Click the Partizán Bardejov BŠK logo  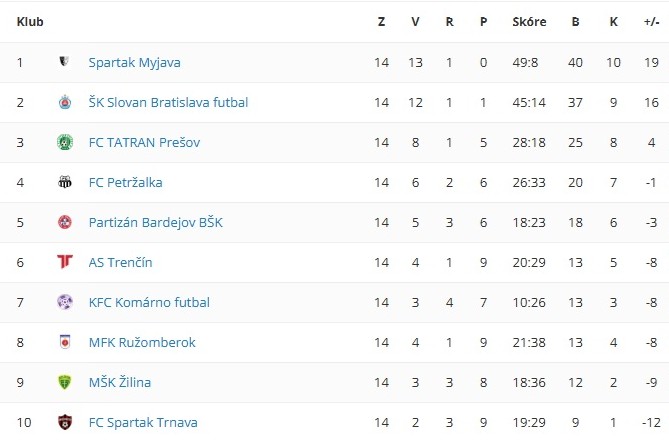pos(65,222)
